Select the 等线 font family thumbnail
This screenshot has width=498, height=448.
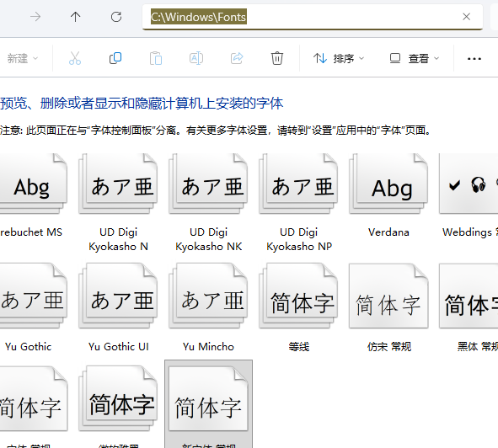tap(298, 296)
